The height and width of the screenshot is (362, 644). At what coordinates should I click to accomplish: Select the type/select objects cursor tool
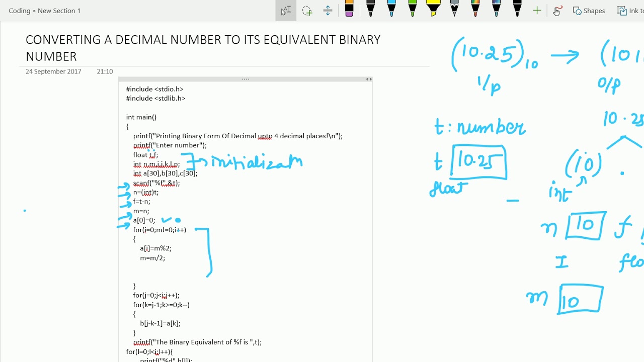[286, 11]
